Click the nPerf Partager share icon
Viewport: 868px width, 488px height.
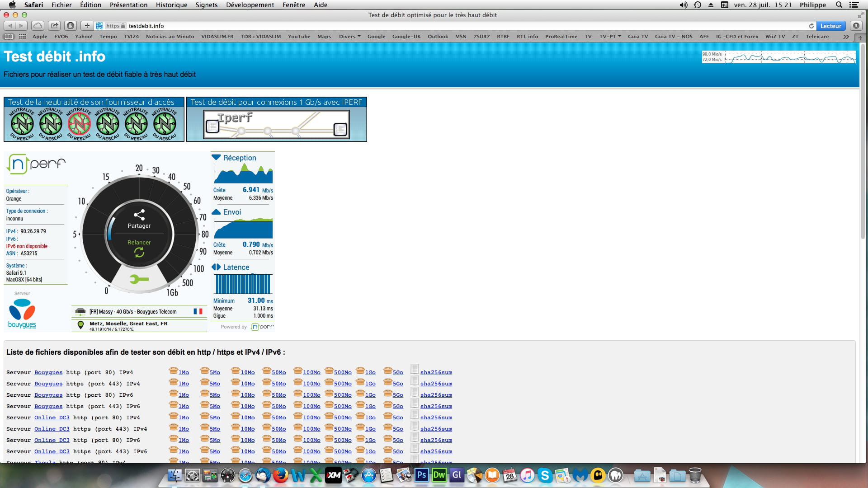(139, 215)
